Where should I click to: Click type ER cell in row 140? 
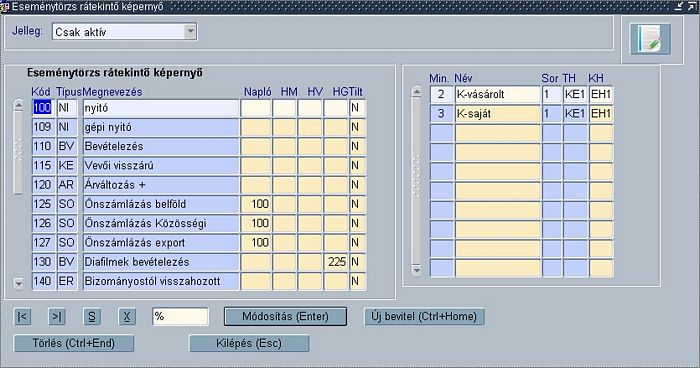pos(67,281)
